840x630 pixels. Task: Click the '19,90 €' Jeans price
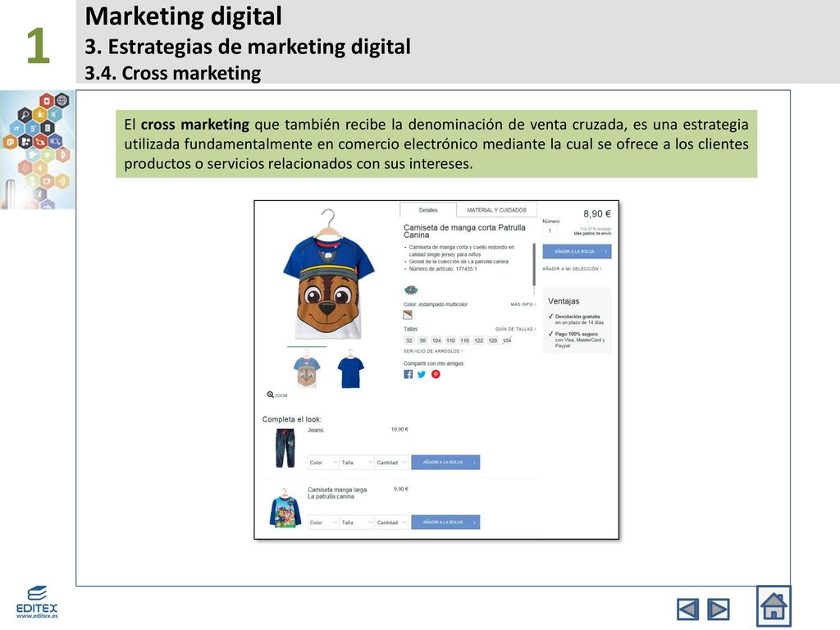(399, 430)
